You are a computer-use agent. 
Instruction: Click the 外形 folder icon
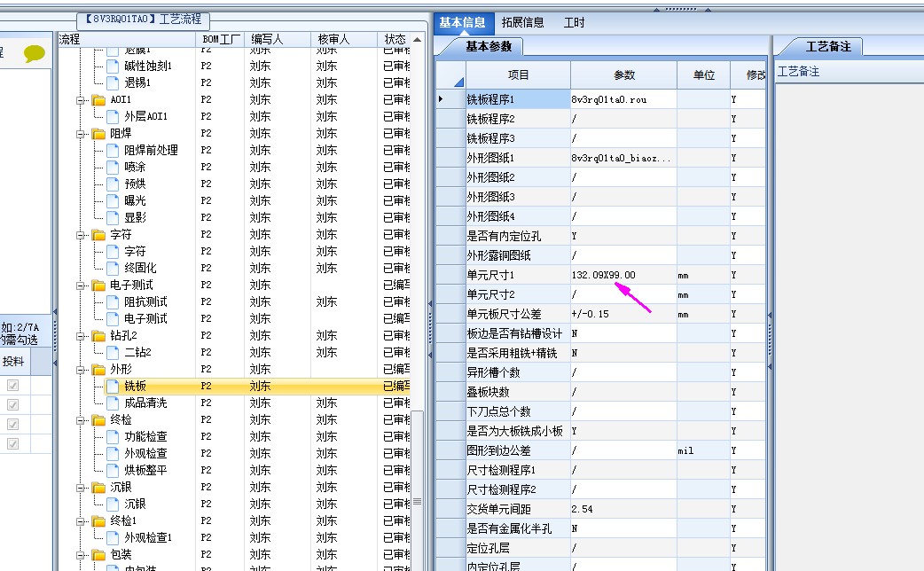tap(98, 370)
